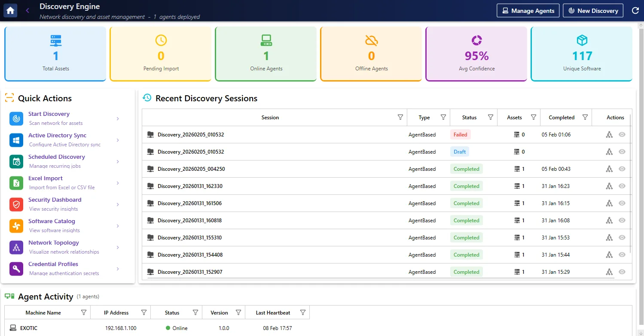Open the sessions Status column filter
Viewport: 644px width, 336px height.
491,118
